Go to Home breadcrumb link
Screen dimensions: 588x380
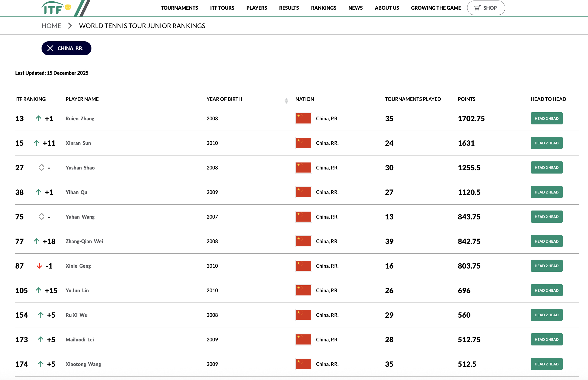(51, 26)
